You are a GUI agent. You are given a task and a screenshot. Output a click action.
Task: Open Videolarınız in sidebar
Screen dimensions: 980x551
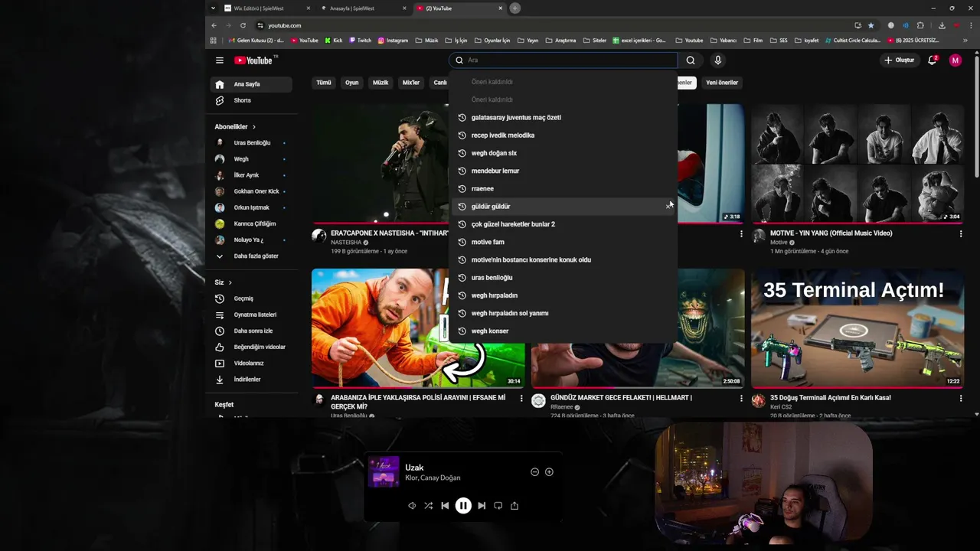coord(251,364)
